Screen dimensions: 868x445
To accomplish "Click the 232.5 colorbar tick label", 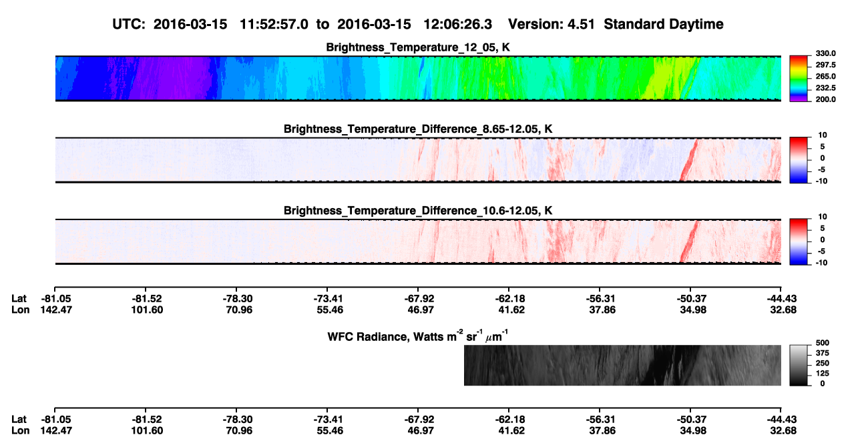I will (825, 87).
